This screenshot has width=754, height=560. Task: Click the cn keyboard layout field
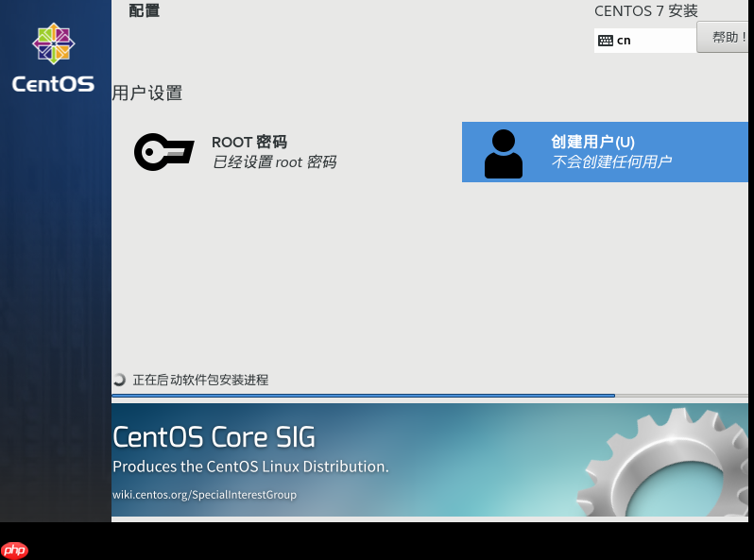(644, 41)
